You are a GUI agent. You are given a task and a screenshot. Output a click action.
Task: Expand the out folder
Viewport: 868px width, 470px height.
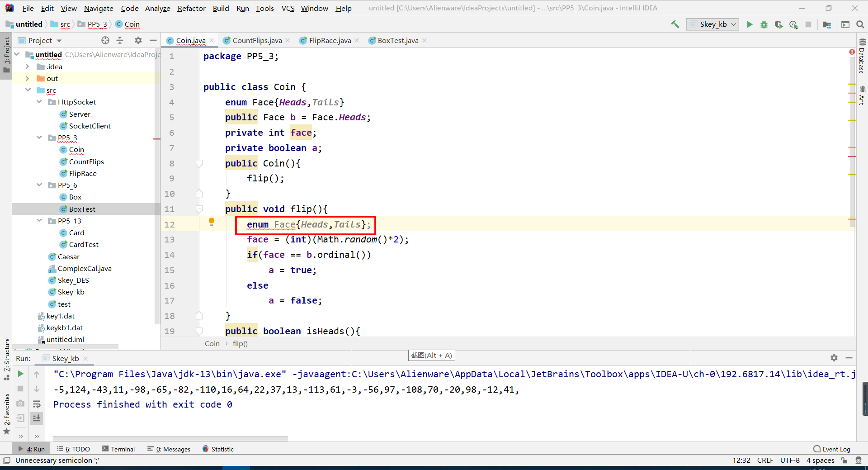click(27, 78)
